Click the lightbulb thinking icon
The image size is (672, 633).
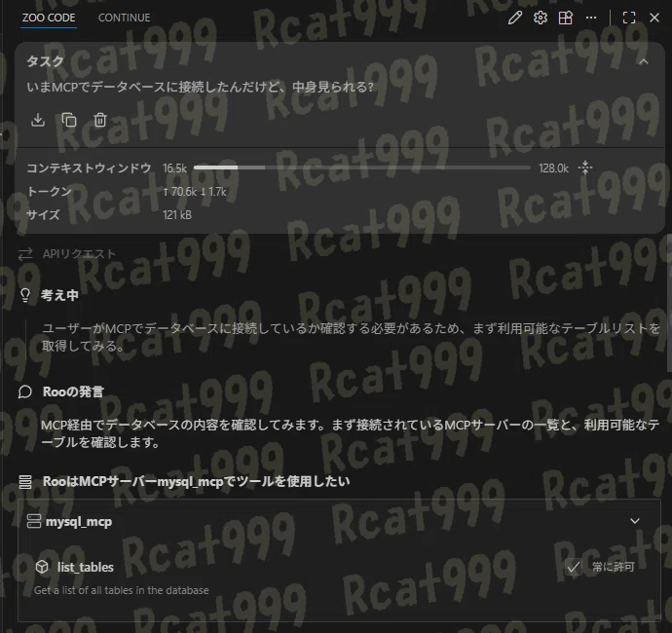[25, 295]
